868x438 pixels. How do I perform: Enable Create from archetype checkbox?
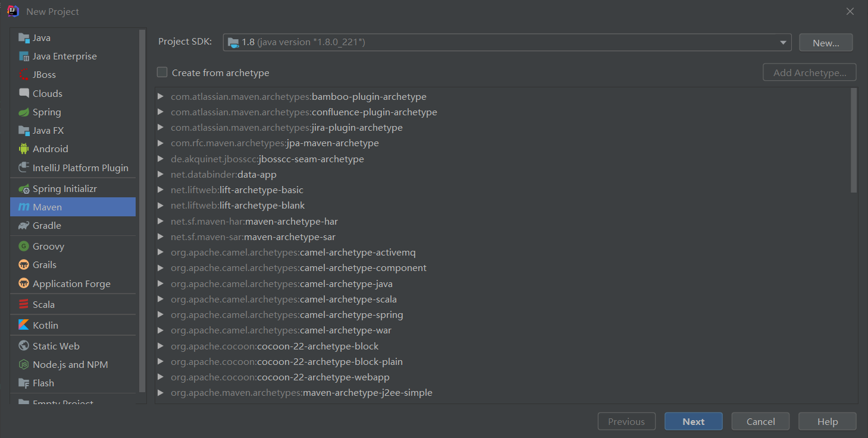point(162,73)
